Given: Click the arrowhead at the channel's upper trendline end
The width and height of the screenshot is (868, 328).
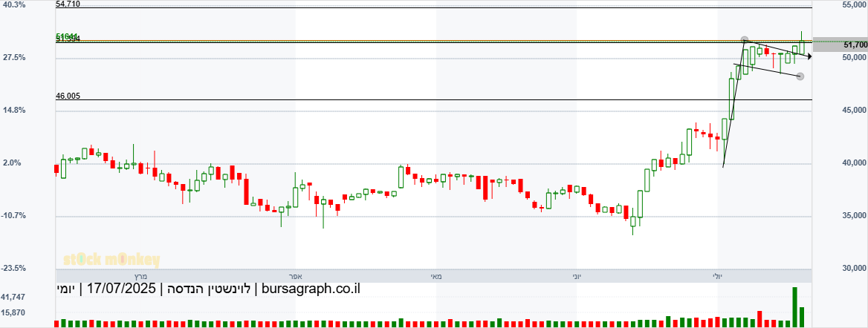Looking at the screenshot, I should [809, 56].
